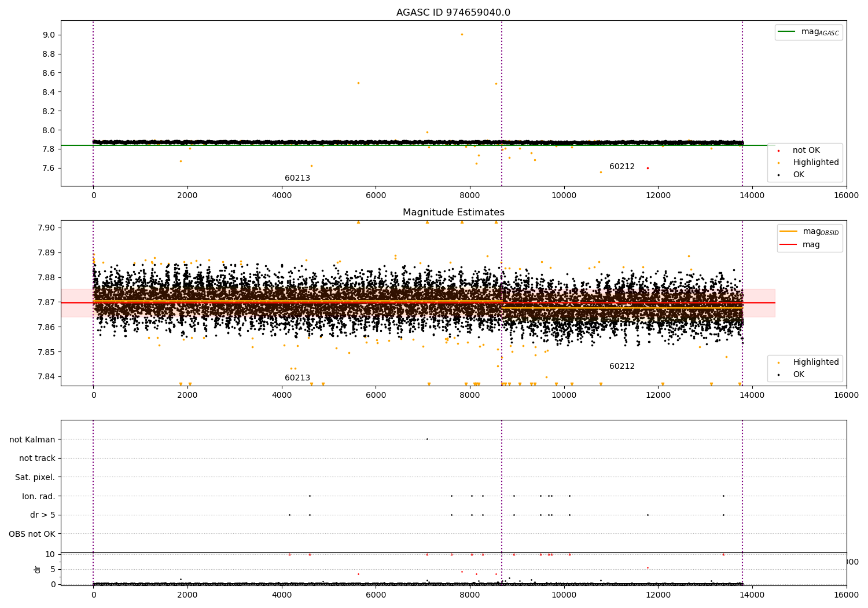Click the 60213 label in Magnitude Estimates panel
The height and width of the screenshot is (608, 868).
(x=297, y=378)
